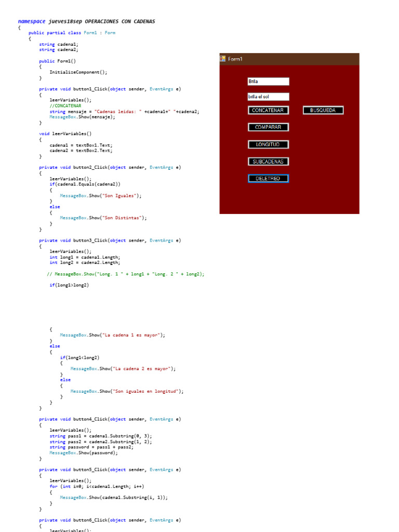399x532 pixels.
Task: Click the Form1 title bar text
Action: [235, 59]
